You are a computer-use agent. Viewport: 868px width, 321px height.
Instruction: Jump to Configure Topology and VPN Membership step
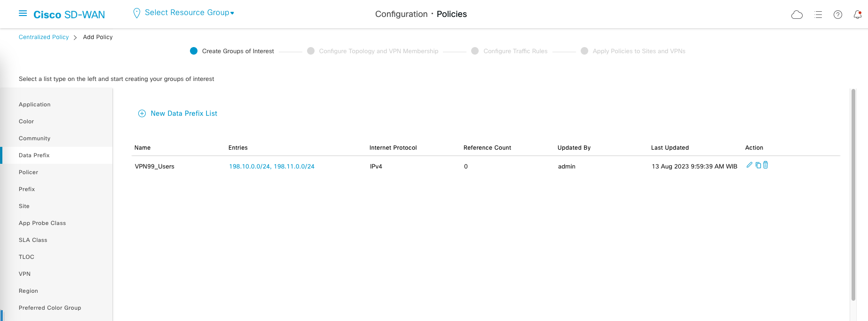(378, 51)
